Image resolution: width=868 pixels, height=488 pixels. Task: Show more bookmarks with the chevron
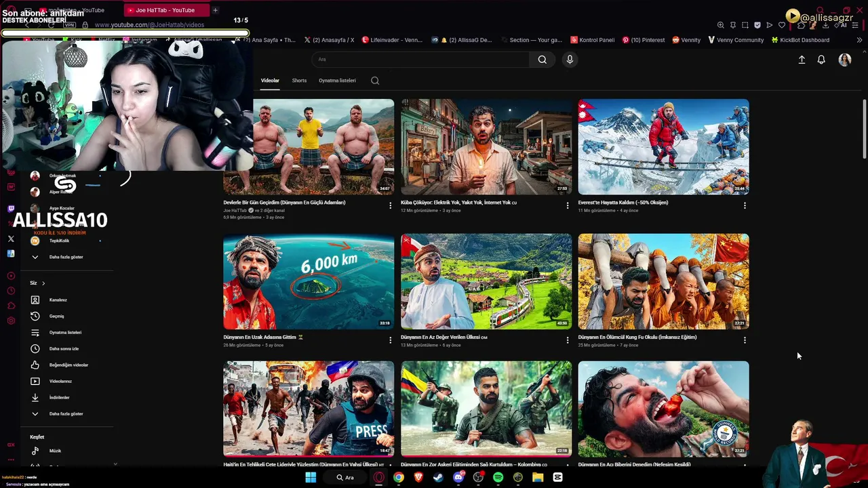click(860, 40)
